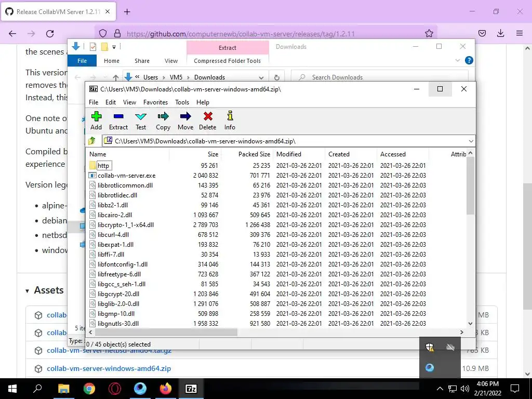Viewport: 532px width, 399px height.
Task: Open Windows Start menu
Action: click(12, 389)
